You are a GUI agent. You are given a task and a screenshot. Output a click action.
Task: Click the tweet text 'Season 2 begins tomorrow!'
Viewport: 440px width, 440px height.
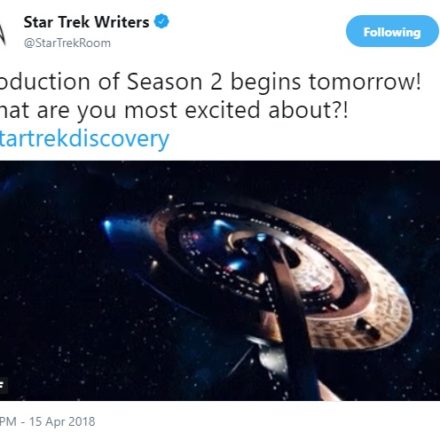274,82
